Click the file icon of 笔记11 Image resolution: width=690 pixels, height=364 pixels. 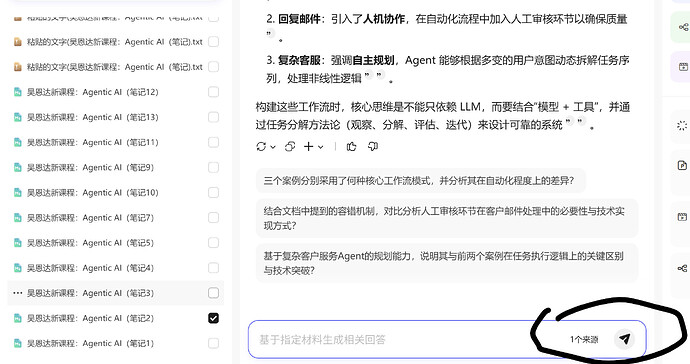tap(18, 142)
